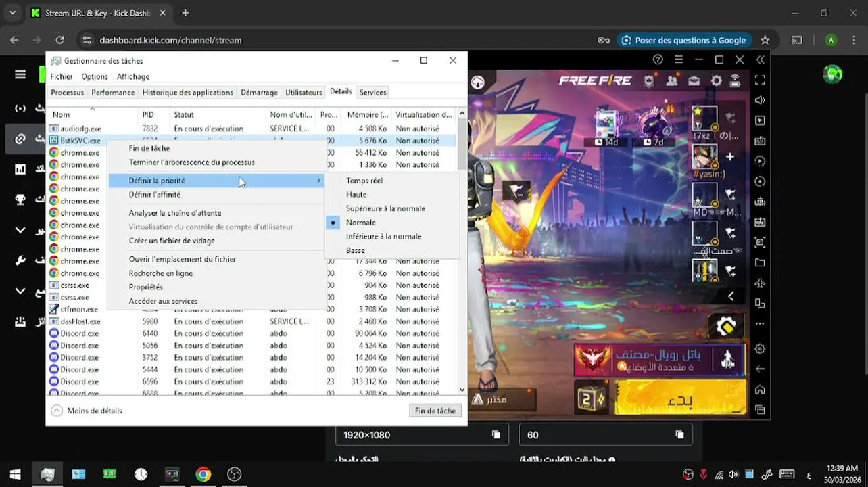Open BlueStacks hamburger menu in title bar
Image resolution: width=868 pixels, height=487 pixels.
(679, 60)
